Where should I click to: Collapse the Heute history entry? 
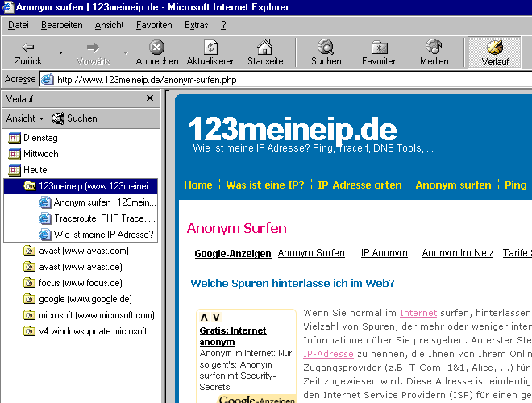[x=28, y=170]
